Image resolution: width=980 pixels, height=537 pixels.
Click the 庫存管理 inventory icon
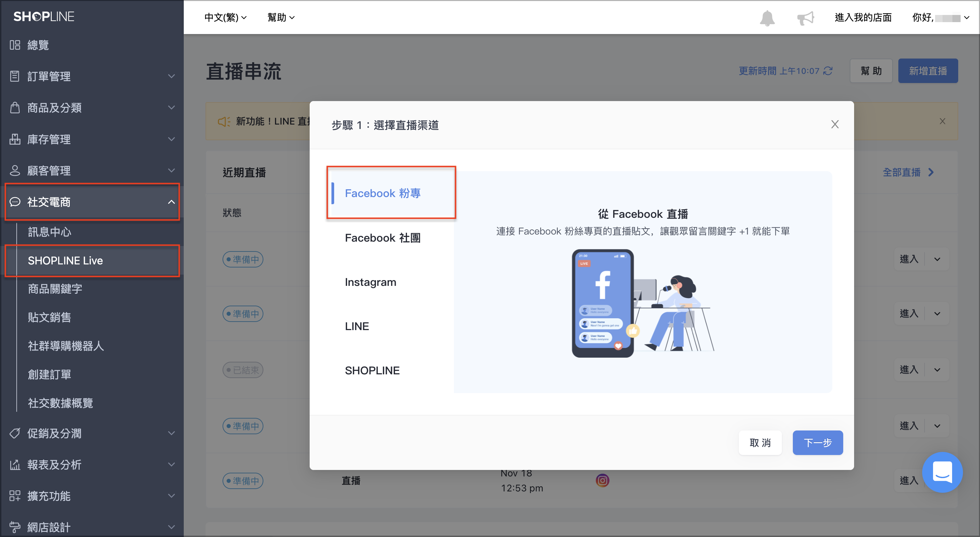click(15, 139)
